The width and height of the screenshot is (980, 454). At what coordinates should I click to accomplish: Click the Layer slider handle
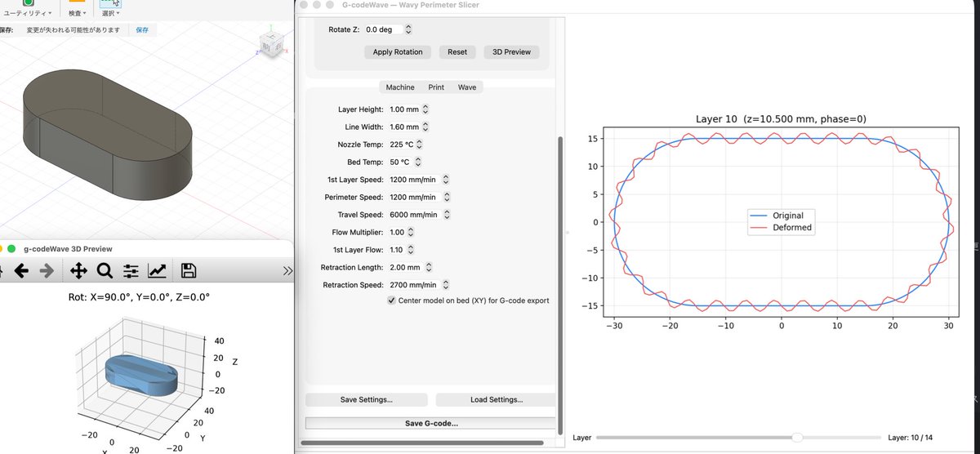[x=798, y=438]
